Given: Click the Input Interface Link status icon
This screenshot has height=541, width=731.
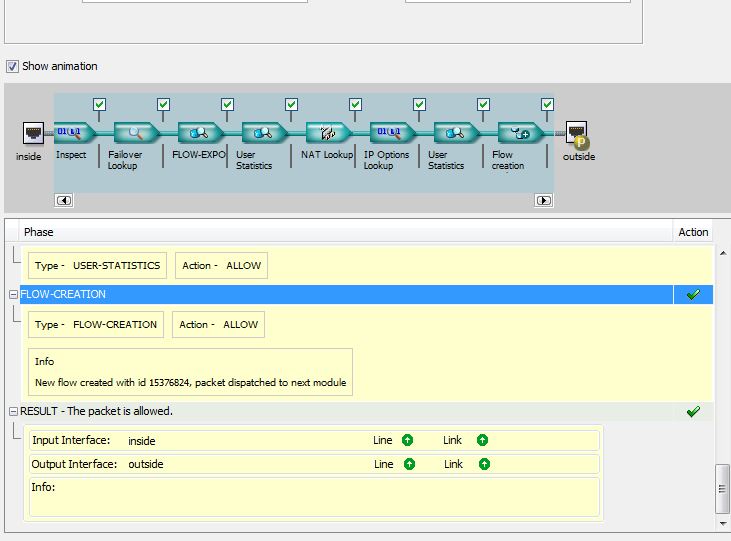Looking at the screenshot, I should click(x=483, y=440).
